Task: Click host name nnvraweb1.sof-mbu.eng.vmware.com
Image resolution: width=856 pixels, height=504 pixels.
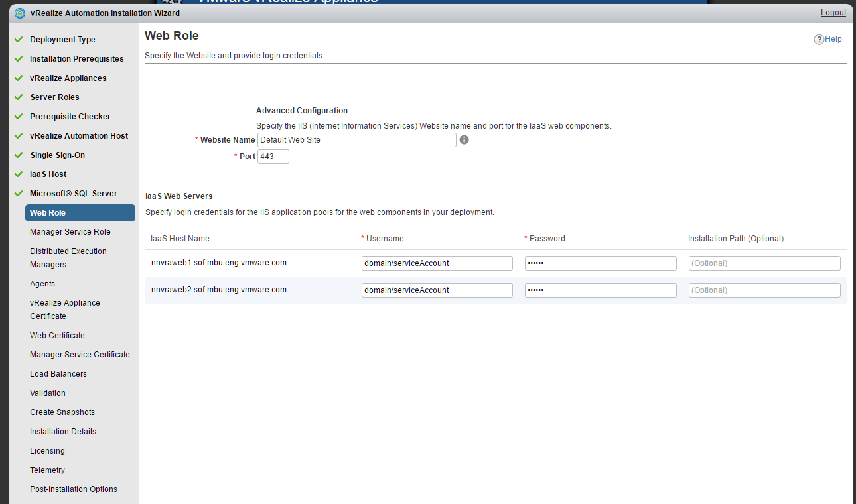Action: 219,263
